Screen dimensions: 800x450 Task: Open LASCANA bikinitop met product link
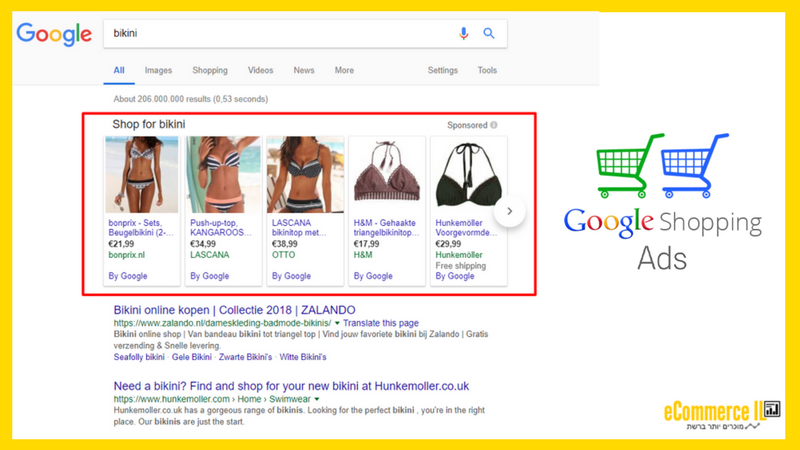click(x=299, y=228)
